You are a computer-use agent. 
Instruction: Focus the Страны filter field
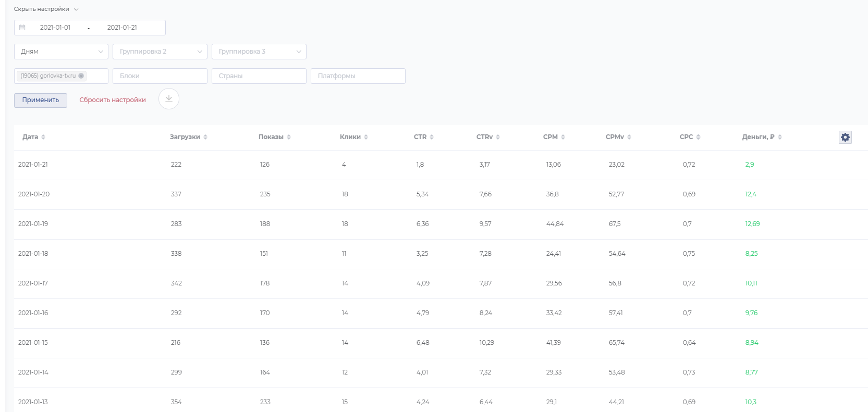(x=259, y=76)
